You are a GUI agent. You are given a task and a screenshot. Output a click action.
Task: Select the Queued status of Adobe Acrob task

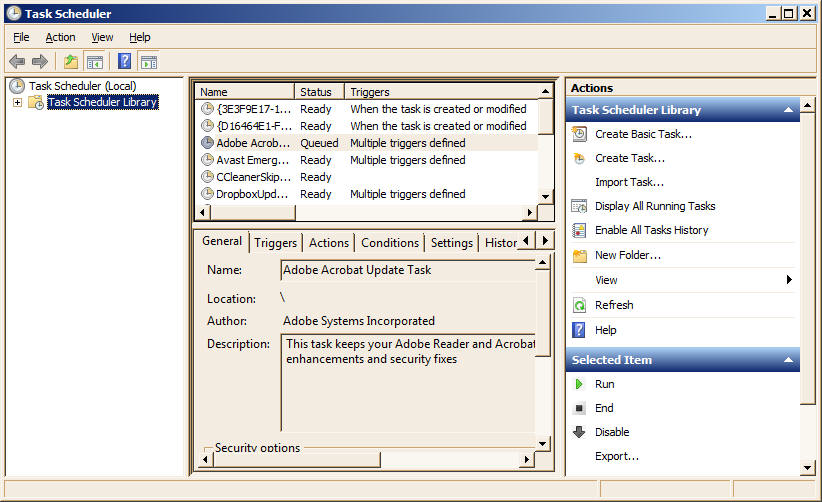319,143
